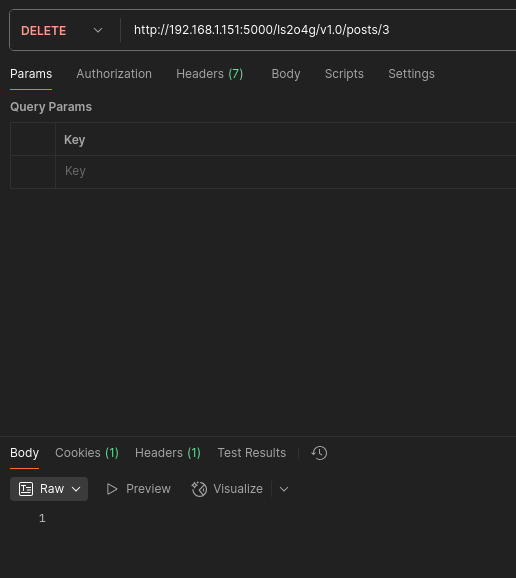Click the Raw format text icon

(26, 489)
